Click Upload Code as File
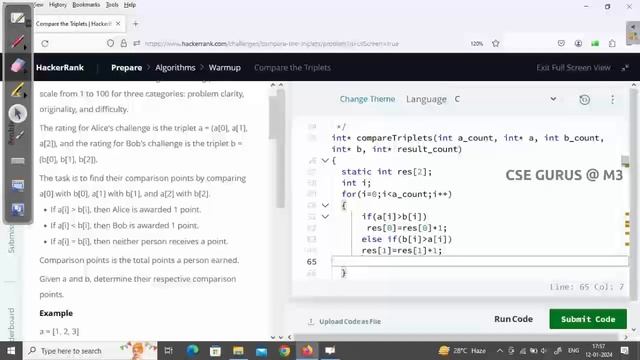The image size is (640, 360). pos(350,322)
